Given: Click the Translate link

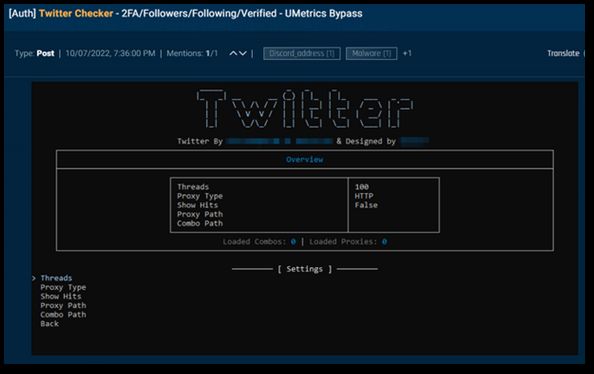Looking at the screenshot, I should pos(563,53).
